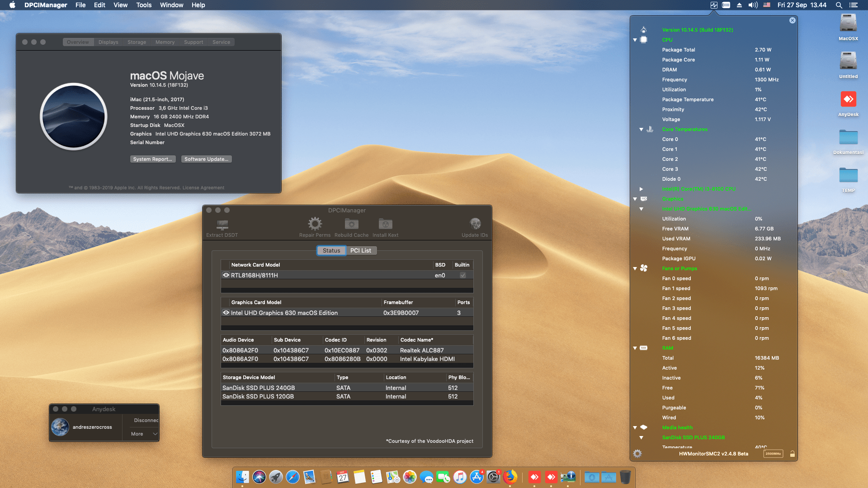Toggle eye icon for Intel UHD Graphics 630
This screenshot has width=868, height=488.
pos(226,313)
